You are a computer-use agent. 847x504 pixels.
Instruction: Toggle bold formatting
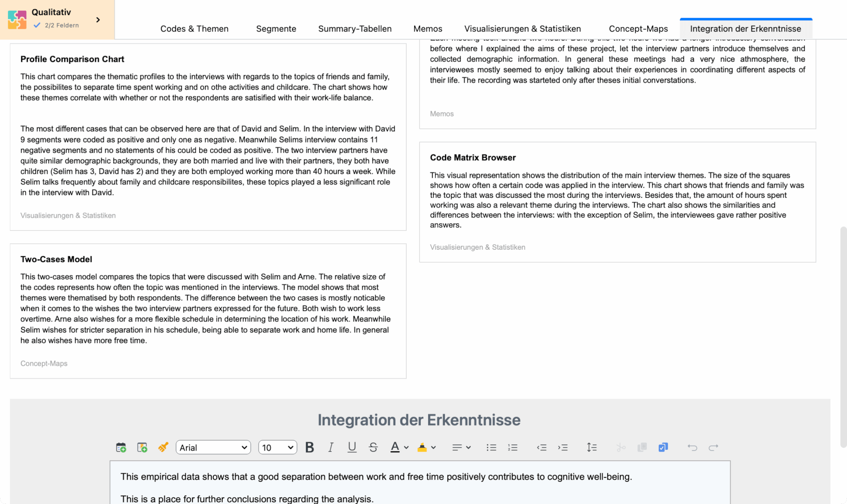(309, 447)
